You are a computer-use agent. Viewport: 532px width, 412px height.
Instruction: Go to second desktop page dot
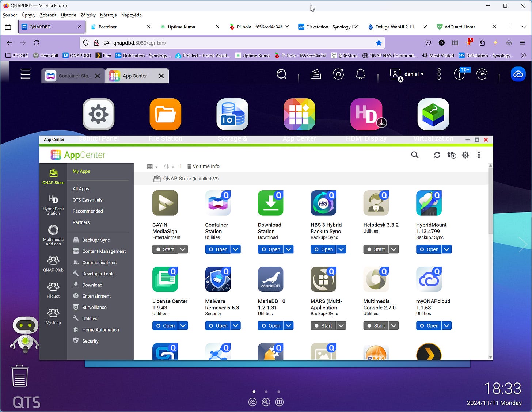pos(266,392)
